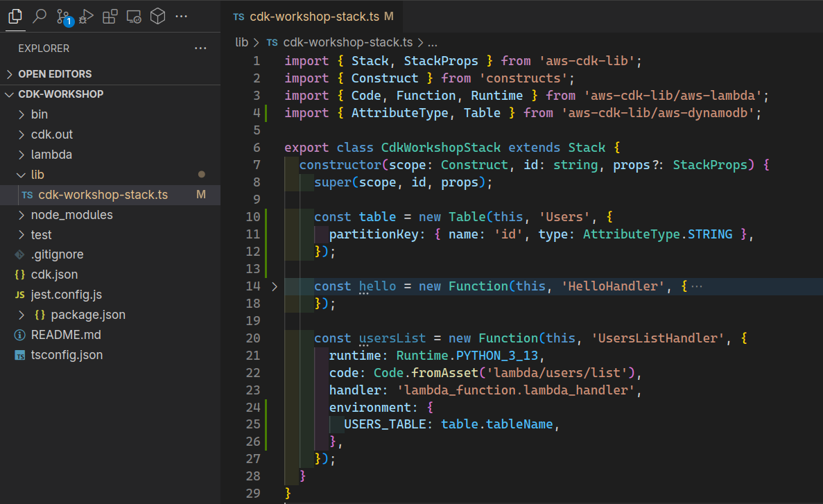Image resolution: width=823 pixels, height=504 pixels.
Task: Open Source Control view with badge
Action: coord(64,17)
